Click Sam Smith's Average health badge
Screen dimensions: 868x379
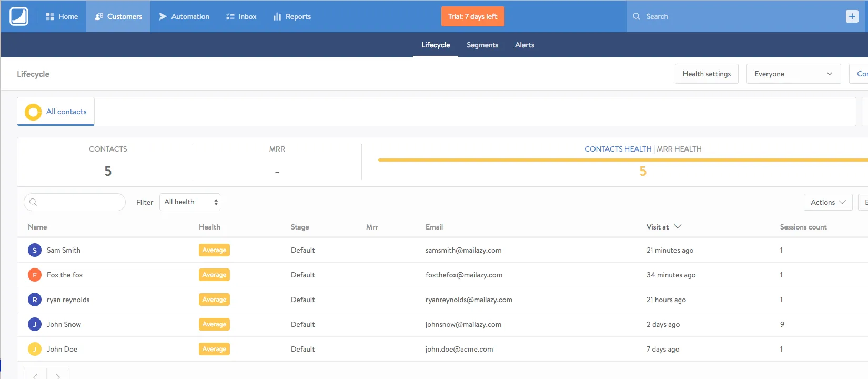pyautogui.click(x=214, y=250)
